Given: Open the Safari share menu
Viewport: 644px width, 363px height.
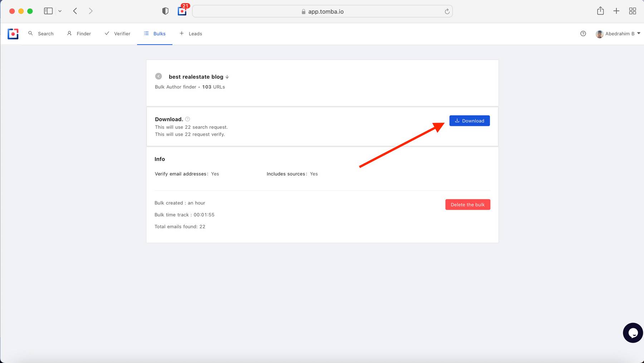Looking at the screenshot, I should click(x=600, y=11).
